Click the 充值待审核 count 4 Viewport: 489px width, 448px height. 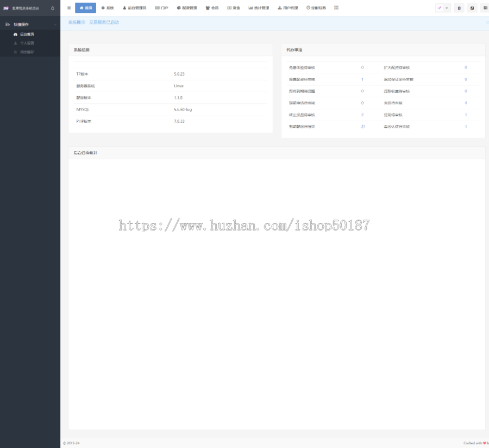tap(466, 103)
